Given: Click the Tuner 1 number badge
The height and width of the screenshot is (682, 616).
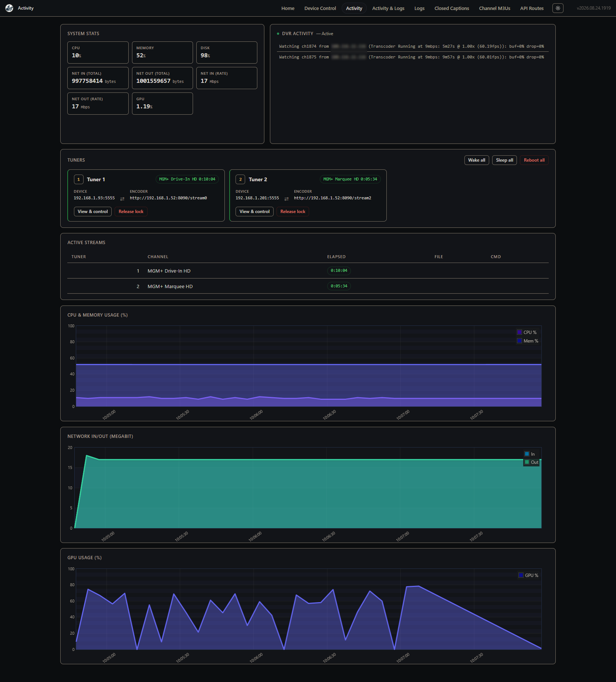Looking at the screenshot, I should (x=78, y=179).
